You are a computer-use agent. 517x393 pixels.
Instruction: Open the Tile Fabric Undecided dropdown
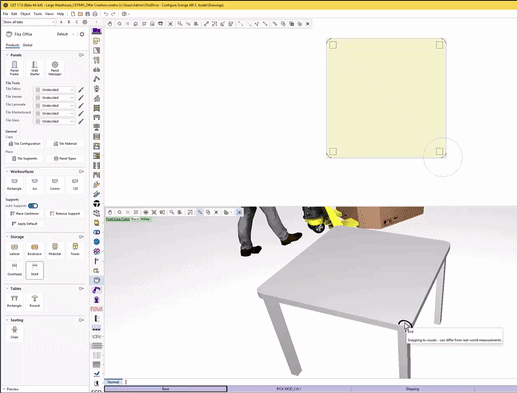[x=54, y=90]
